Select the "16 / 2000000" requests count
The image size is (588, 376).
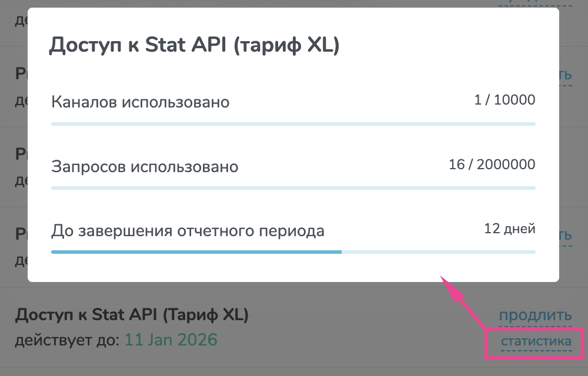(x=492, y=164)
